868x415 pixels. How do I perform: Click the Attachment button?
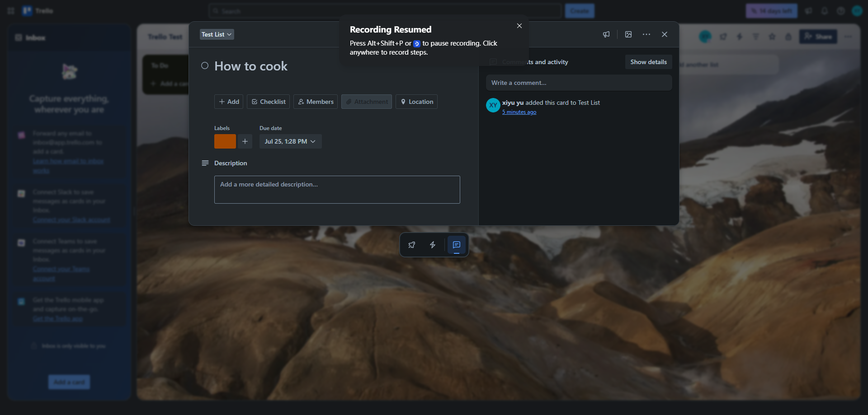tap(367, 102)
